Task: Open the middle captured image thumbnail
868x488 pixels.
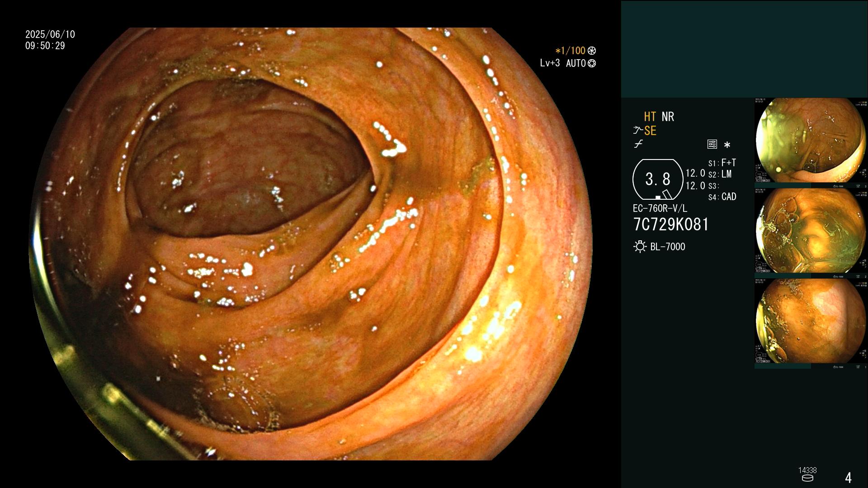Action: coord(811,231)
